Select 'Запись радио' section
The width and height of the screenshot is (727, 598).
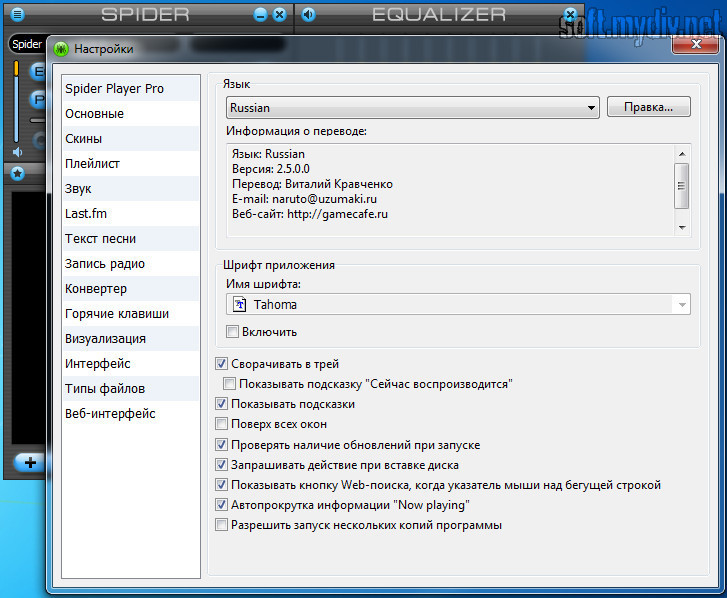coord(131,264)
